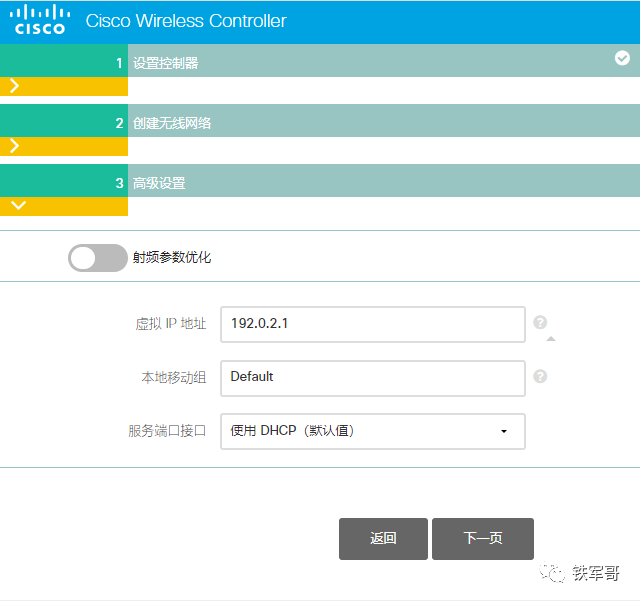Toggle the 射频参数优化 switch
The width and height of the screenshot is (640, 601).
coord(98,258)
